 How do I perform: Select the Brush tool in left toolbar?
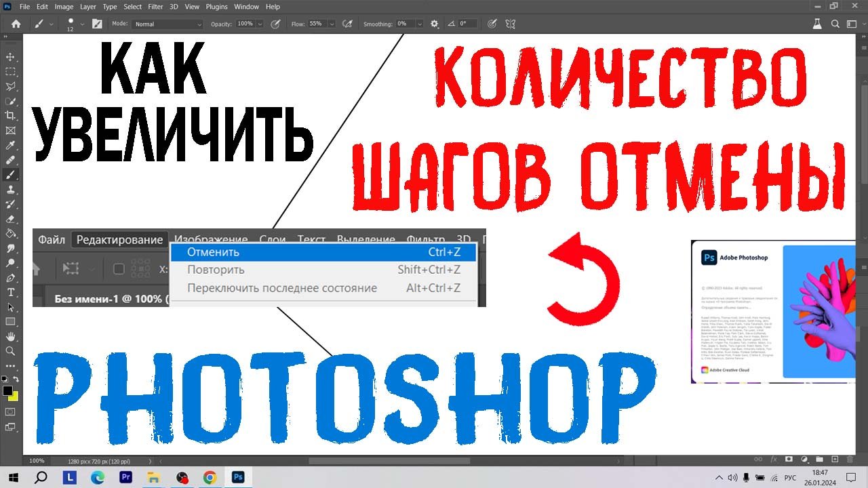[x=10, y=175]
